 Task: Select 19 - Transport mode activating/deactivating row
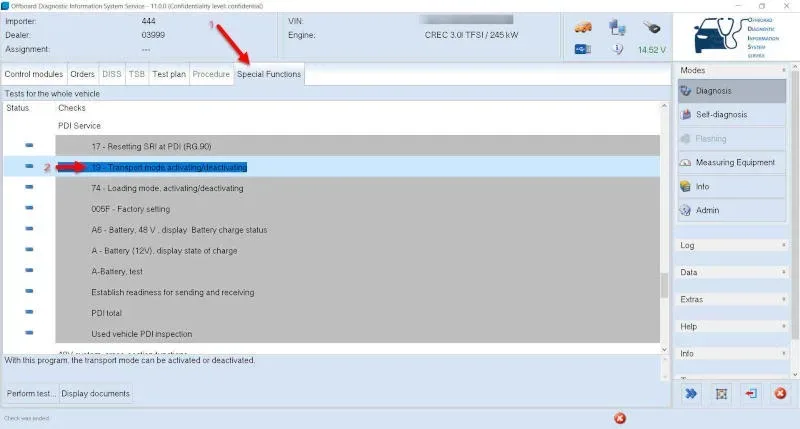click(x=332, y=167)
